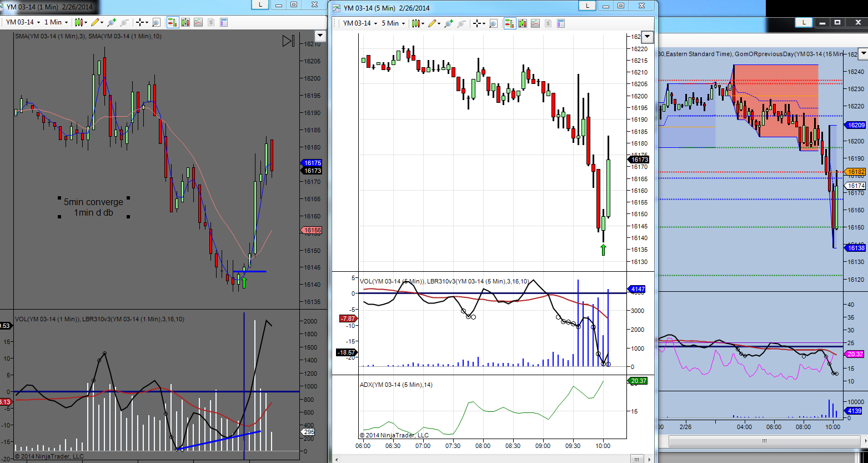868x463 pixels.
Task: Click the blue 16175 price marker
Action: click(312, 163)
